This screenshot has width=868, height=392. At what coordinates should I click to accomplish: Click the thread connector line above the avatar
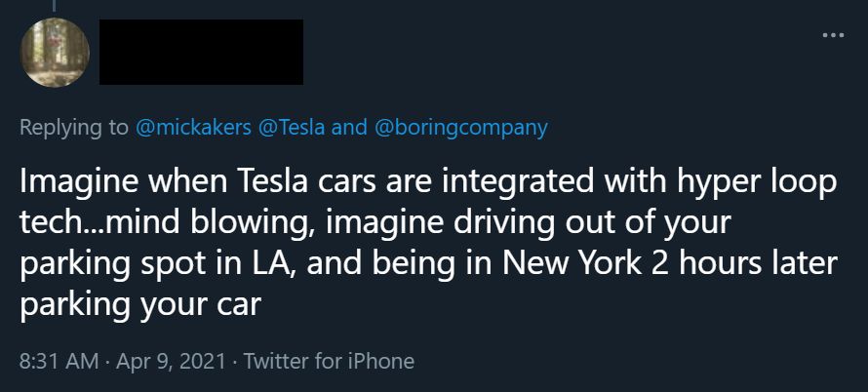point(56,6)
